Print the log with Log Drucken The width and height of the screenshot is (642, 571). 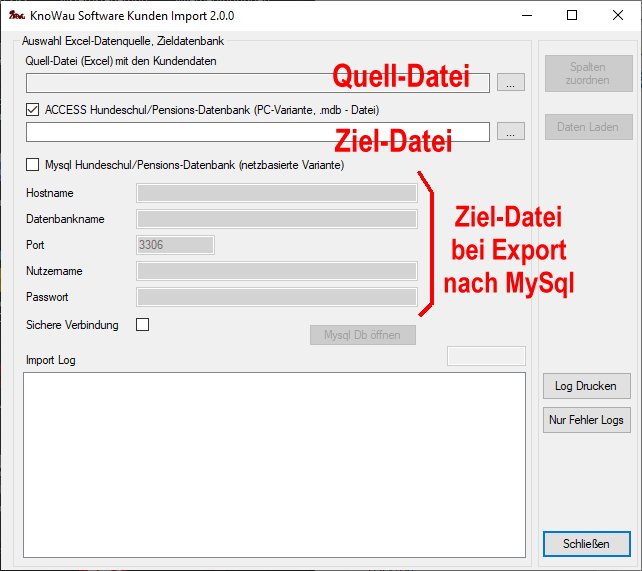[587, 386]
